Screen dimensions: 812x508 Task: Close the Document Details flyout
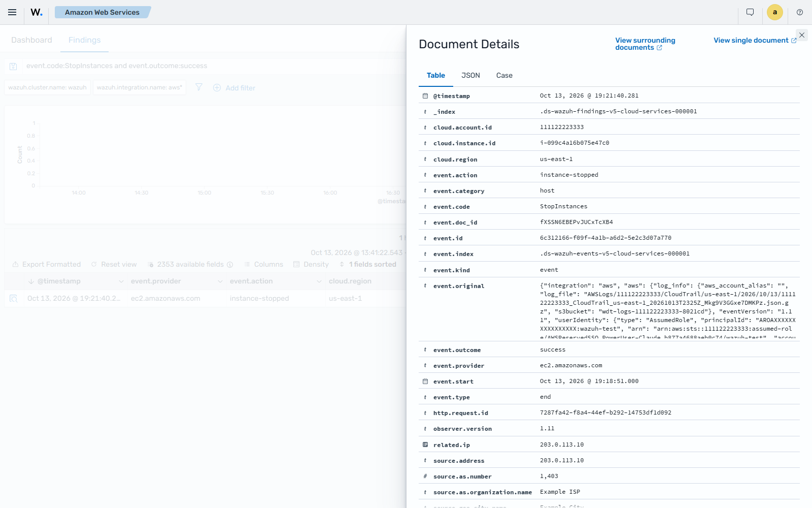tap(802, 35)
